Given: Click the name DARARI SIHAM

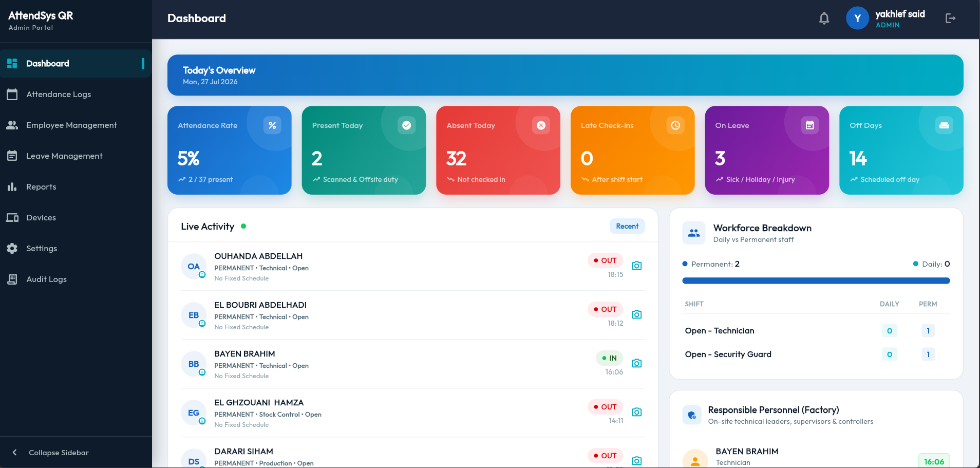Looking at the screenshot, I should [243, 452].
